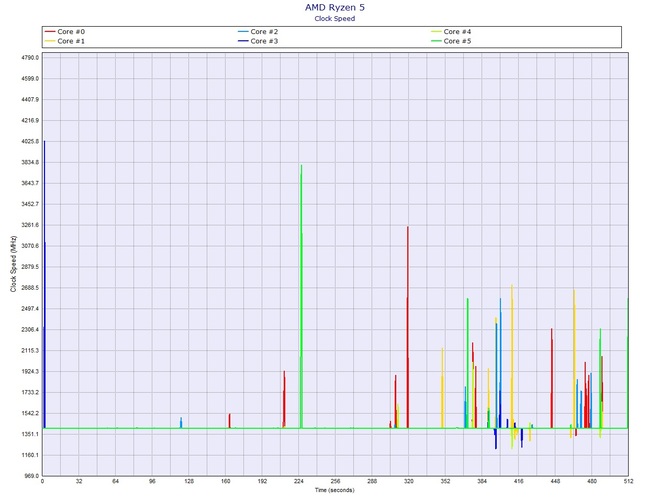Click the Clock Speed (MHz) axis label
Screen dimensions: 670x502
point(13,264)
